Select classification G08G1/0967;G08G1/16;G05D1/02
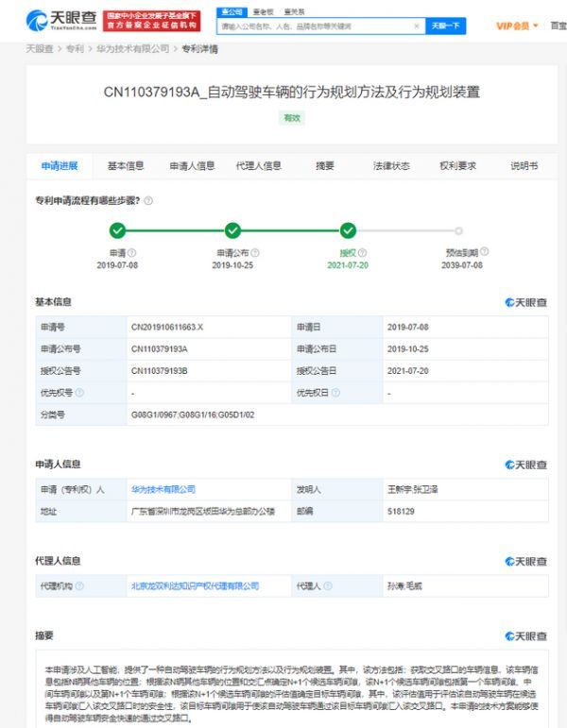 [x=193, y=415]
